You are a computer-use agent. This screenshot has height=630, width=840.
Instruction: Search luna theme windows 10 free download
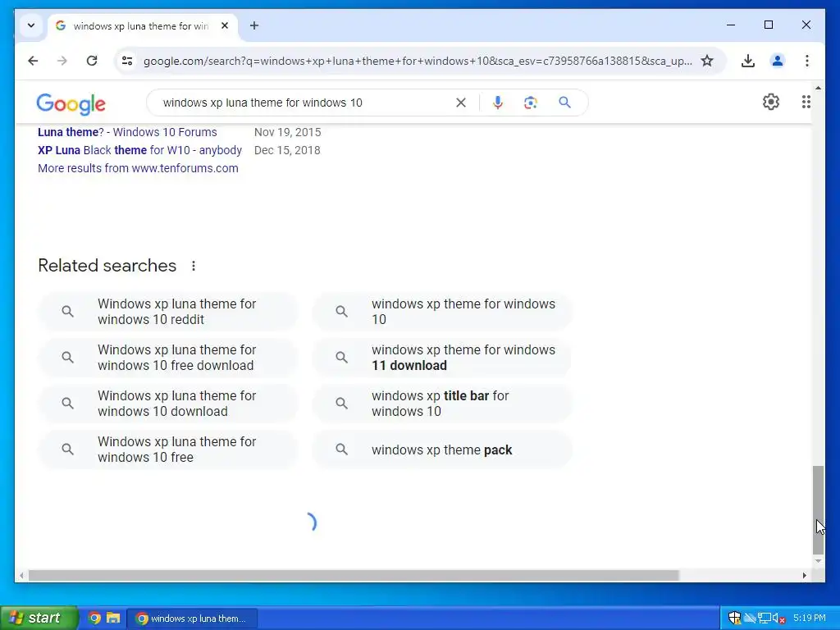[167, 358]
